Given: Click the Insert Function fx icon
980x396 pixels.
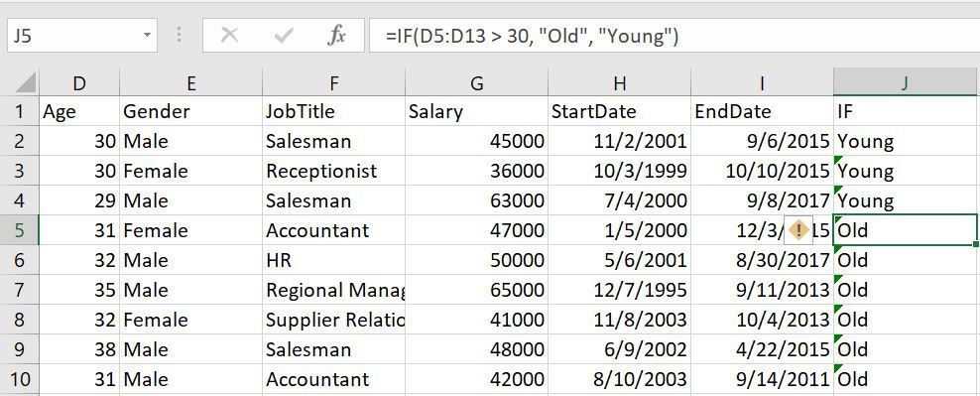Looking at the screenshot, I should pos(336,36).
